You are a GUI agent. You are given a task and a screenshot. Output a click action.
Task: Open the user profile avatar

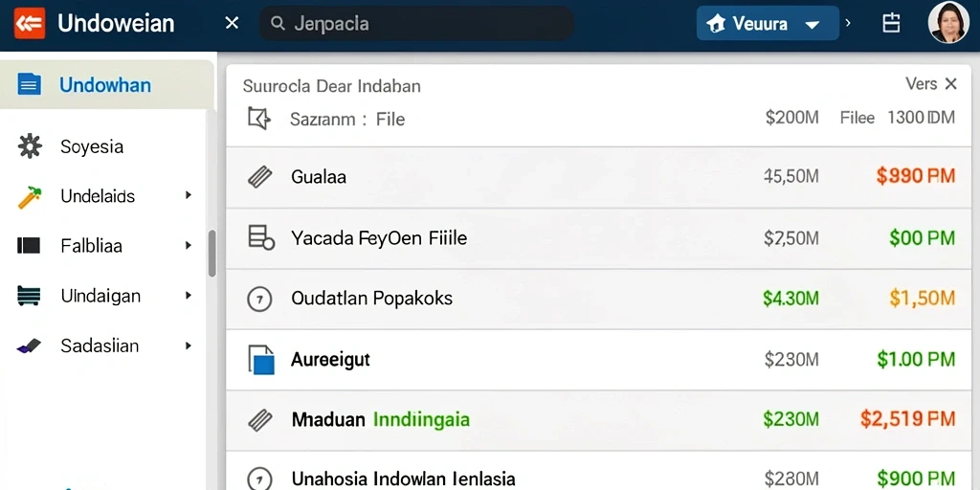click(x=948, y=23)
